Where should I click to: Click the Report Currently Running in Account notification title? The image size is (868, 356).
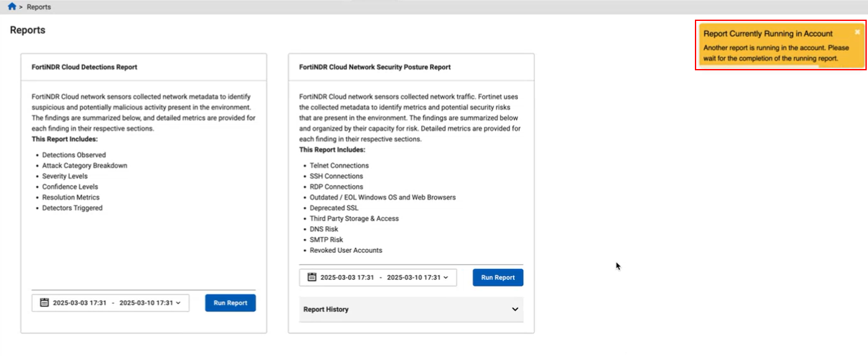point(768,34)
